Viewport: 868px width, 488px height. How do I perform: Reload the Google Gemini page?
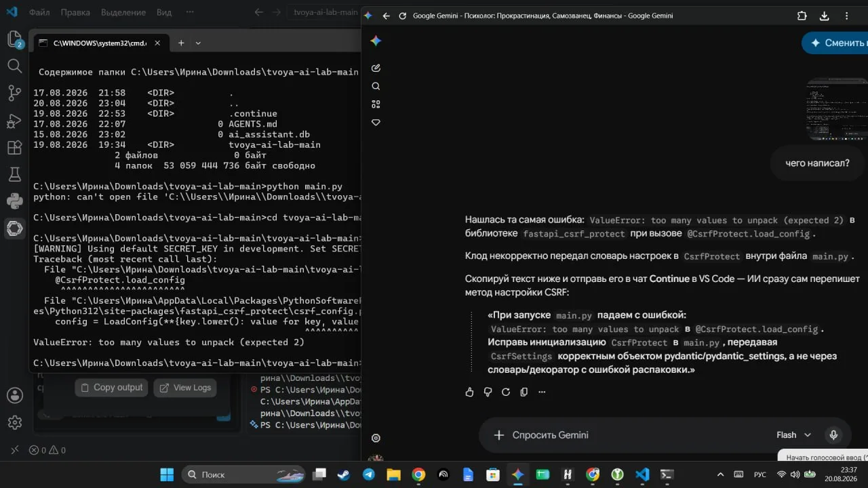tap(403, 16)
